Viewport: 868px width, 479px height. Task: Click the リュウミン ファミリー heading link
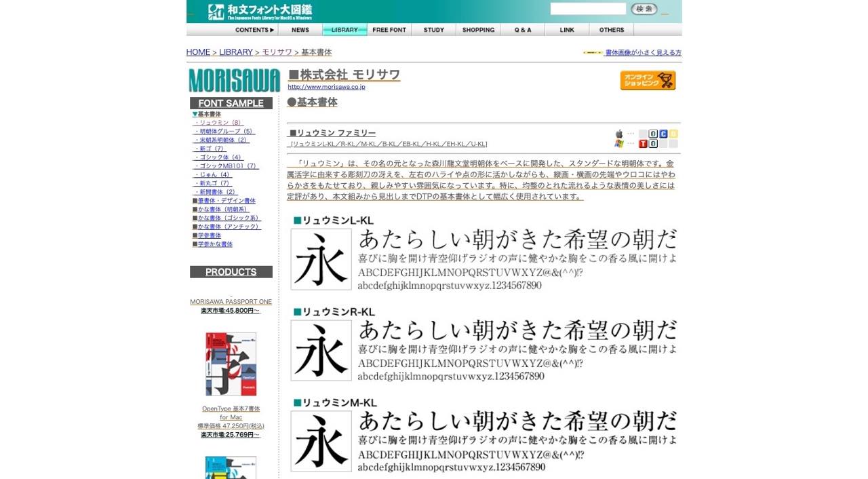(x=332, y=133)
